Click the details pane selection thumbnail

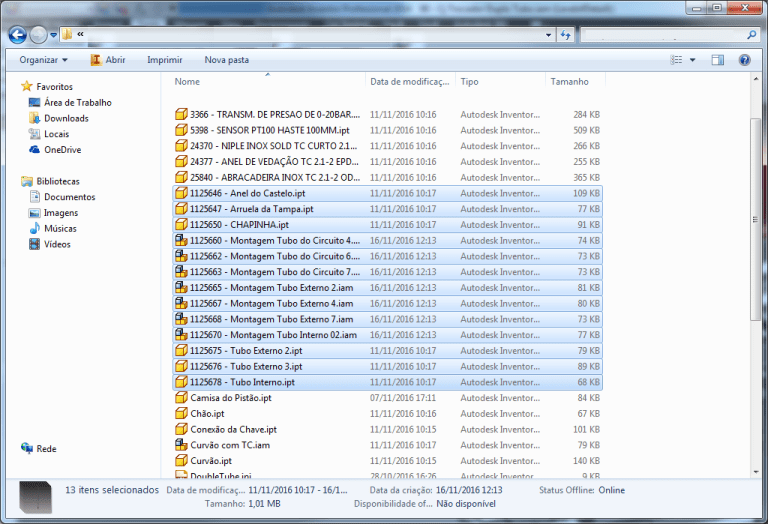pos(35,497)
